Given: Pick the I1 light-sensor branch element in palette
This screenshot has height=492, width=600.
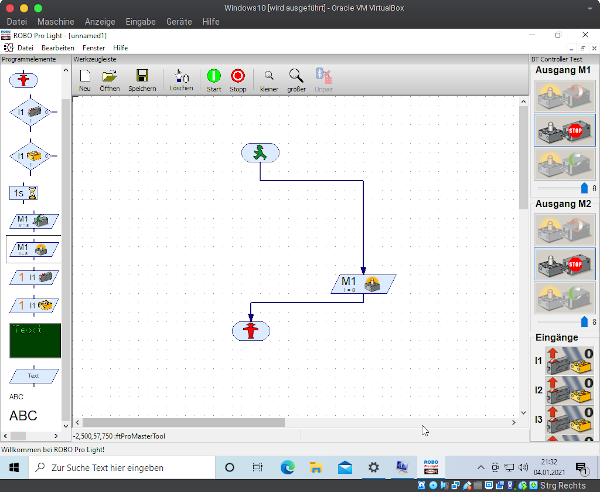Looking at the screenshot, I should click(x=32, y=156).
